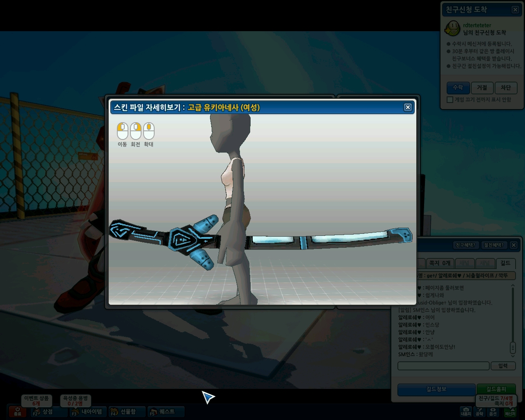Click the username rdterteteter
525x420 pixels.
(477, 25)
